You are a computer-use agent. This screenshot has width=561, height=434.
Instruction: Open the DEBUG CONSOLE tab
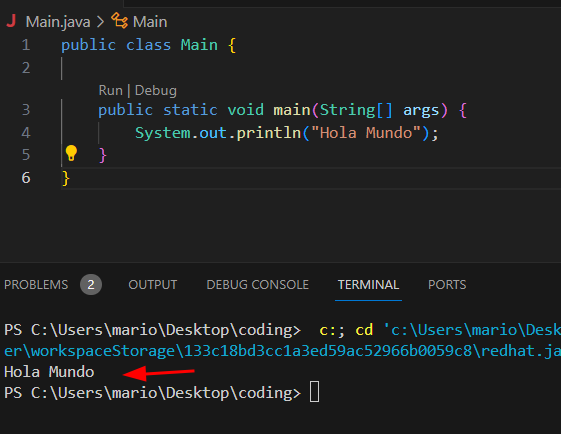[x=258, y=285]
